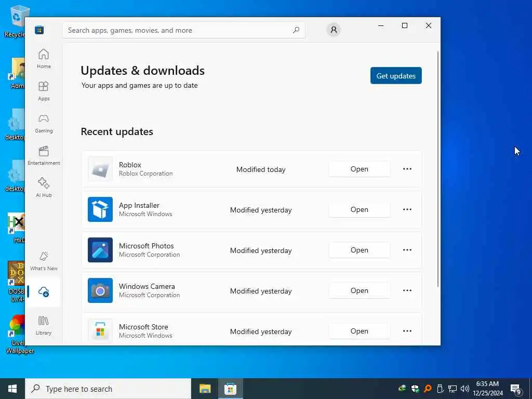Viewport: 532px width, 399px height.
Task: Select the HxD desktop shortcut
Action: coord(17,228)
